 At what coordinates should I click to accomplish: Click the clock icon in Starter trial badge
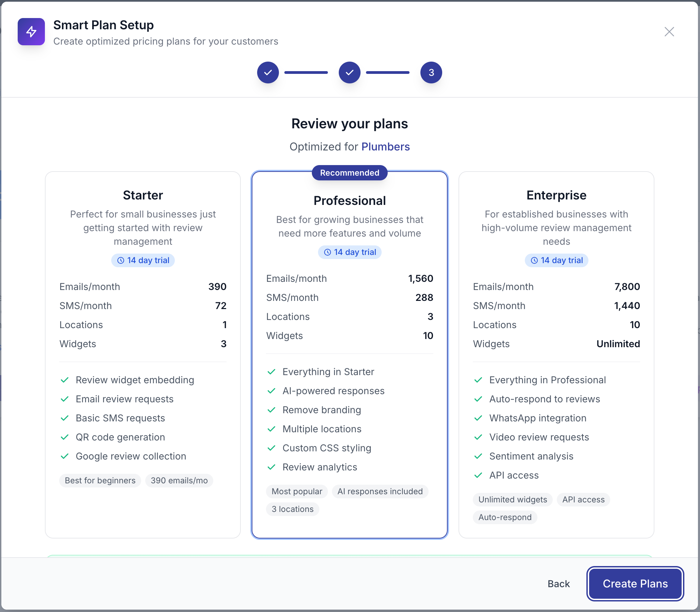click(x=120, y=261)
